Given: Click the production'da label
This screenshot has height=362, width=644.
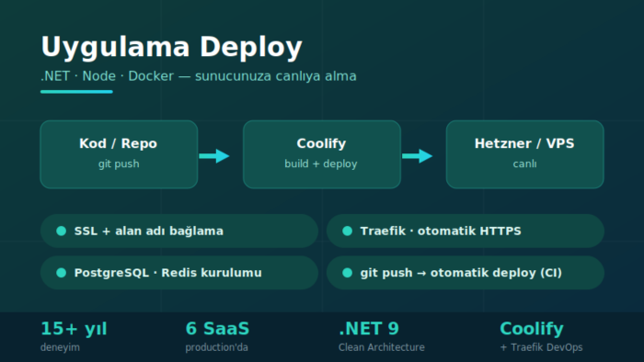Looking at the screenshot, I should tap(216, 347).
